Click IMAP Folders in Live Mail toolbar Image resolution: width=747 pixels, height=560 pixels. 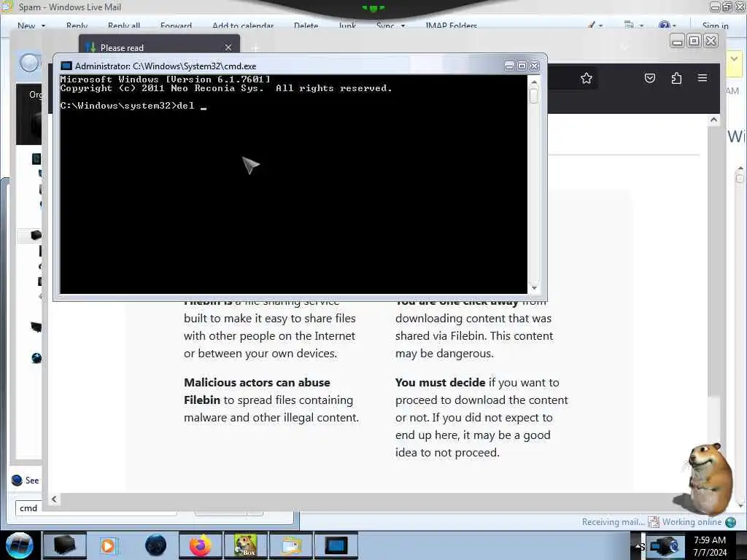[451, 26]
